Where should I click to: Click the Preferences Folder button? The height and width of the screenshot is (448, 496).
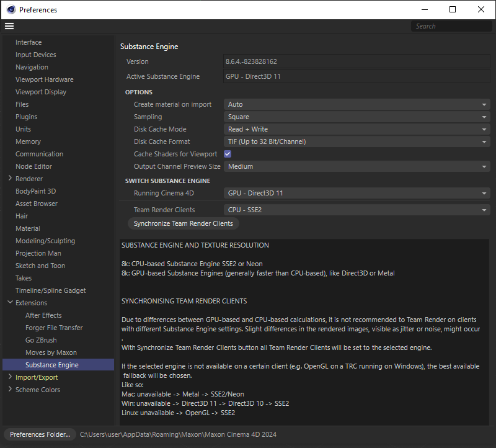point(40,434)
